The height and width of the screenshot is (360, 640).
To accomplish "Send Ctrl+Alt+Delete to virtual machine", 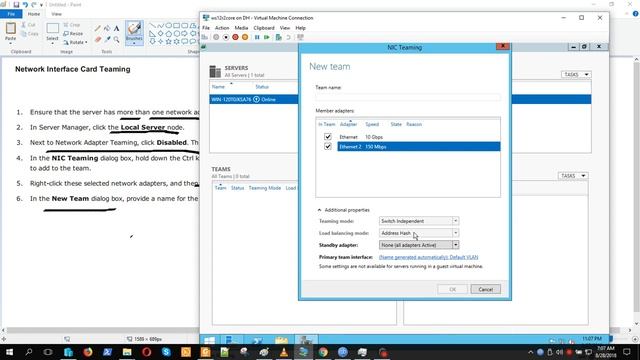I will [x=205, y=37].
